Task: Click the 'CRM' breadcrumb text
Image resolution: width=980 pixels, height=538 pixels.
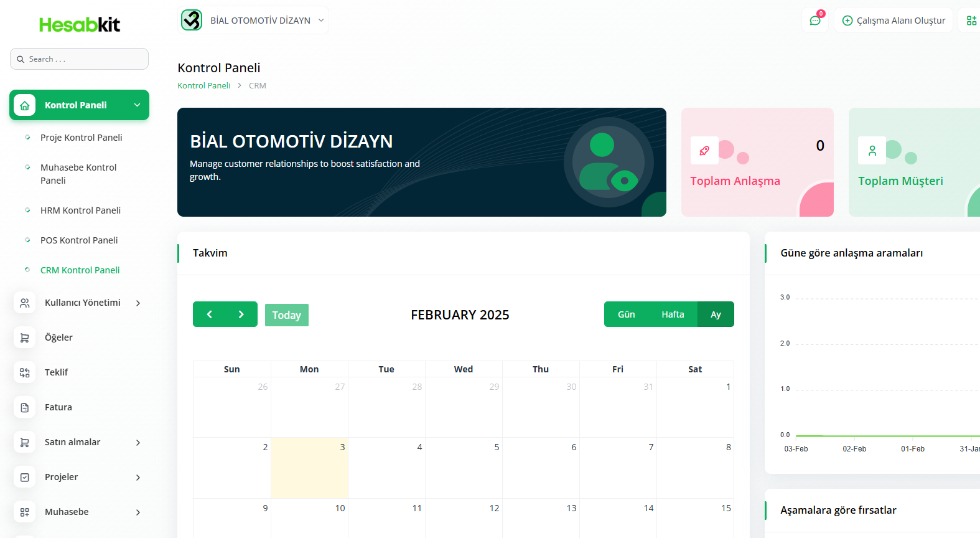Action: pyautogui.click(x=258, y=86)
